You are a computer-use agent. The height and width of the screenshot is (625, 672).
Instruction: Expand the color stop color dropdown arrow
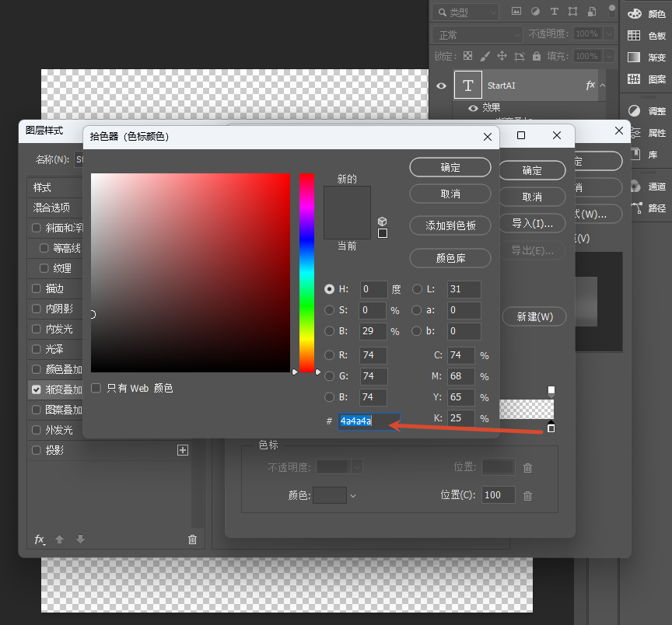353,496
